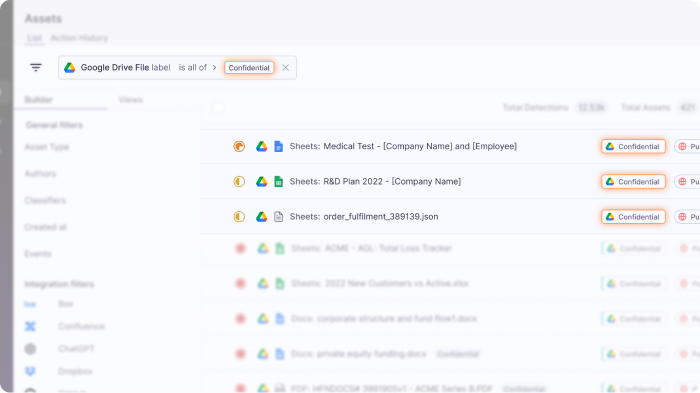Expand the 'is all of' condition chevron

tap(214, 67)
